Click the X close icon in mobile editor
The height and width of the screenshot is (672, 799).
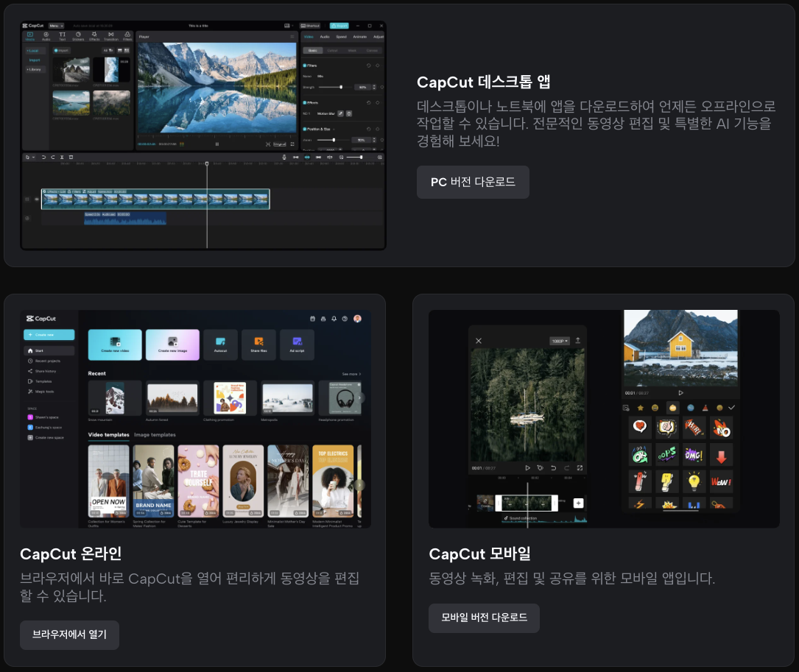pos(479,341)
